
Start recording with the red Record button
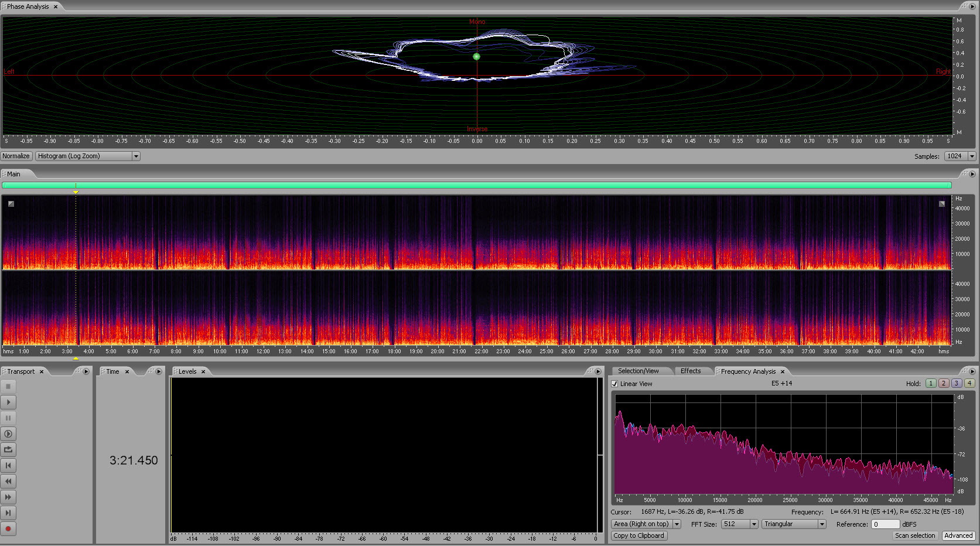pyautogui.click(x=8, y=529)
